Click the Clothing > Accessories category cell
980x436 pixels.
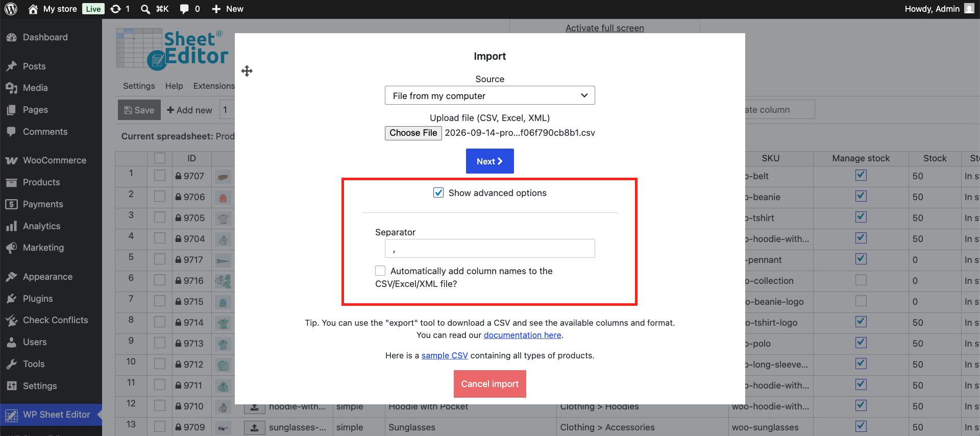(642, 427)
